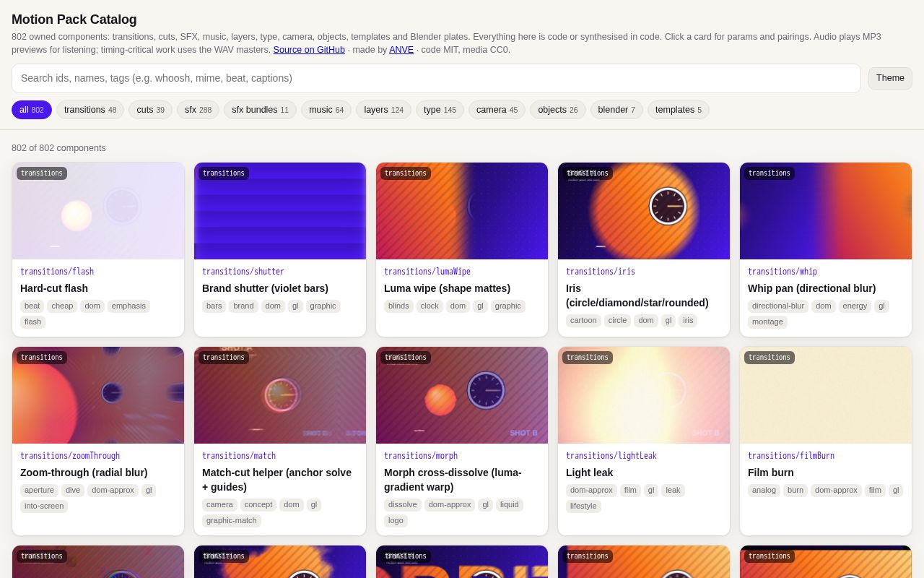Click the 'Zoom-through (radial blur)' title
Image resolution: width=924 pixels, height=578 pixels.
[x=84, y=473]
